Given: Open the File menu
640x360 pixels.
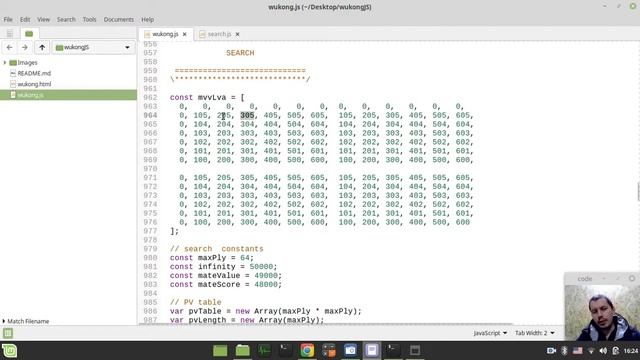Looking at the screenshot, I should [x=8, y=19].
